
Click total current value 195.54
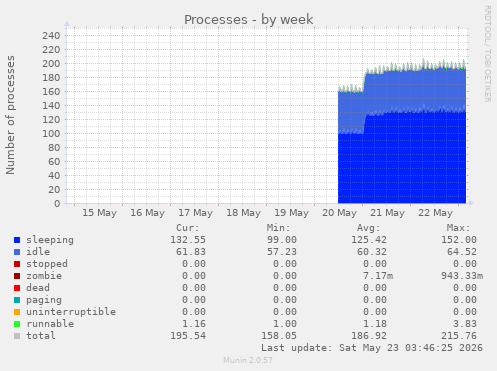188,336
